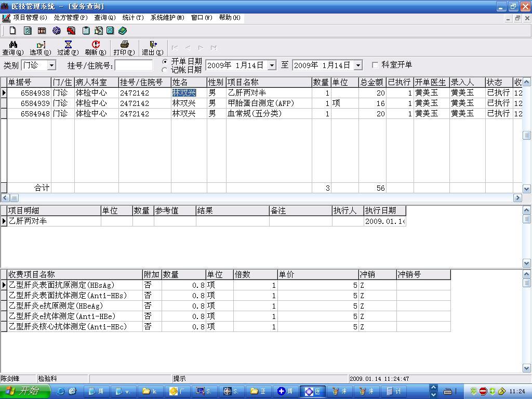Open 项目管理(G) menu

(x=30, y=18)
